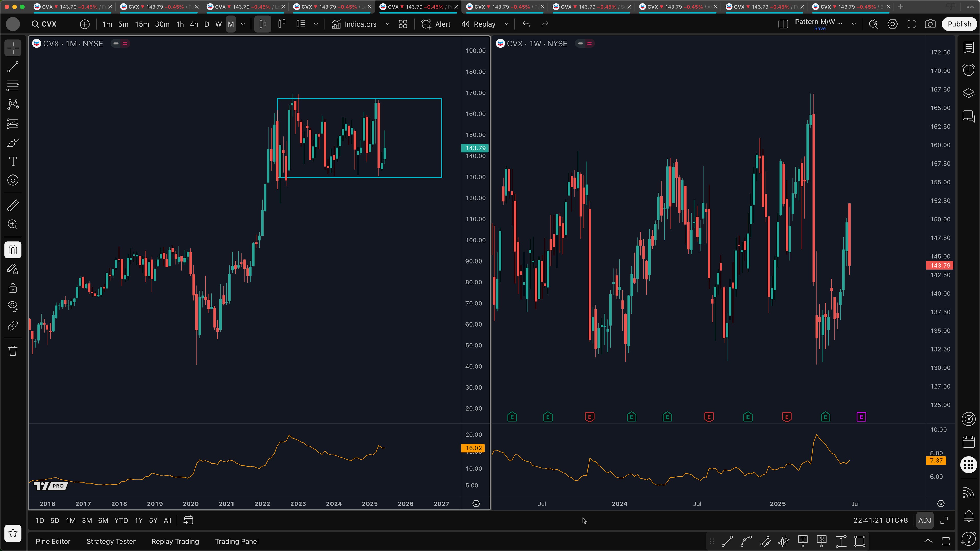Expand the Replay options dropdown
Viewport: 980px width, 551px height.
pyautogui.click(x=506, y=24)
